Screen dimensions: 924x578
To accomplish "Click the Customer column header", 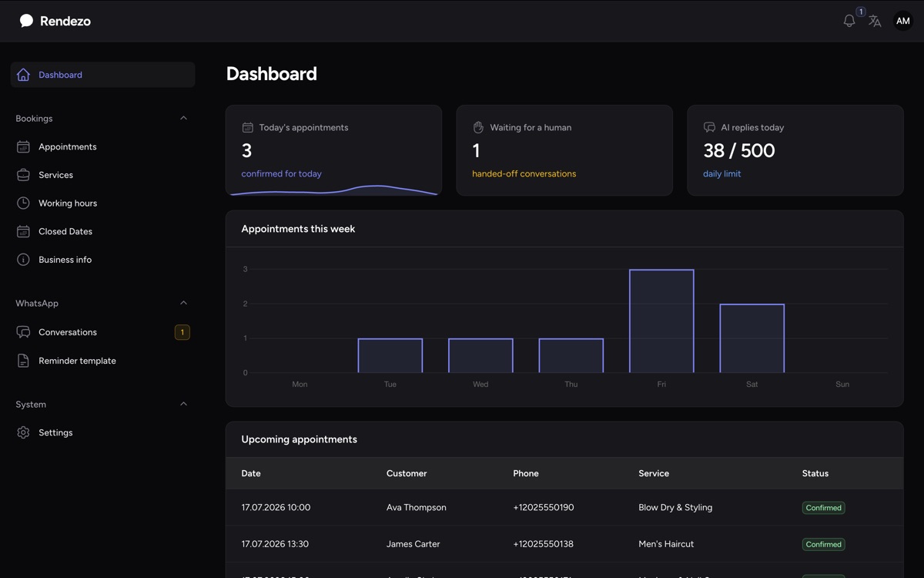I will point(407,473).
